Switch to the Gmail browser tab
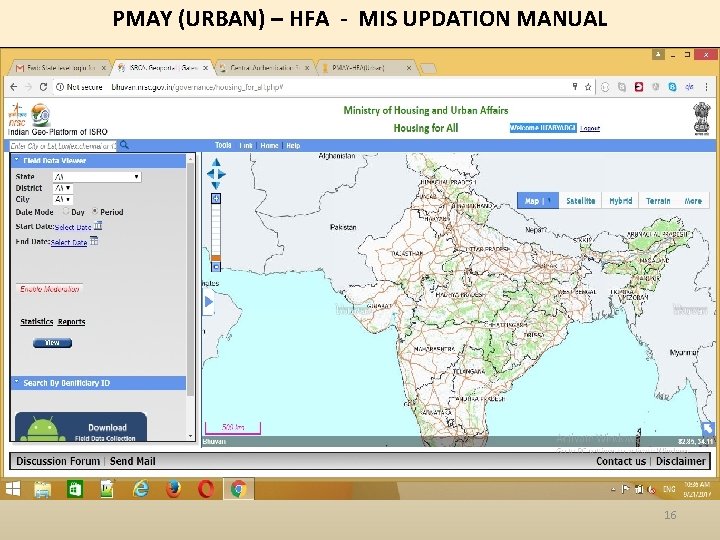The width and height of the screenshot is (720, 540). (x=60, y=68)
